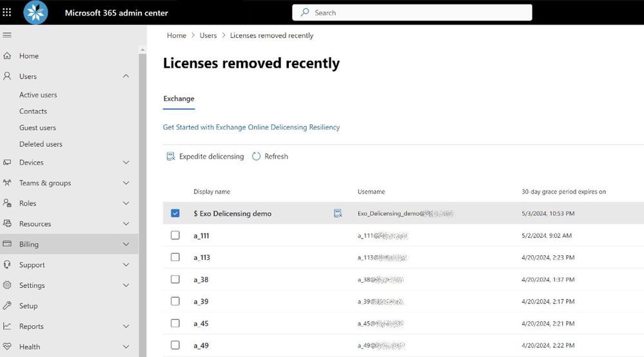Expand the Billing section chevron
Viewport: 644px width, 357px height.
coord(126,244)
